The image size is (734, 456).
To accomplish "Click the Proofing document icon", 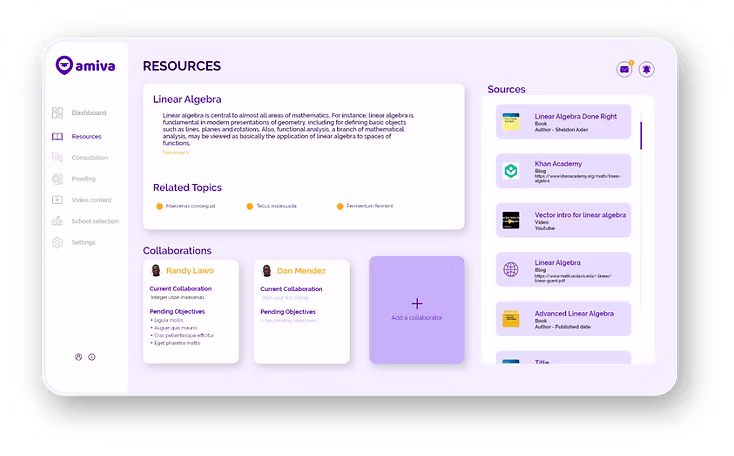I will (57, 178).
